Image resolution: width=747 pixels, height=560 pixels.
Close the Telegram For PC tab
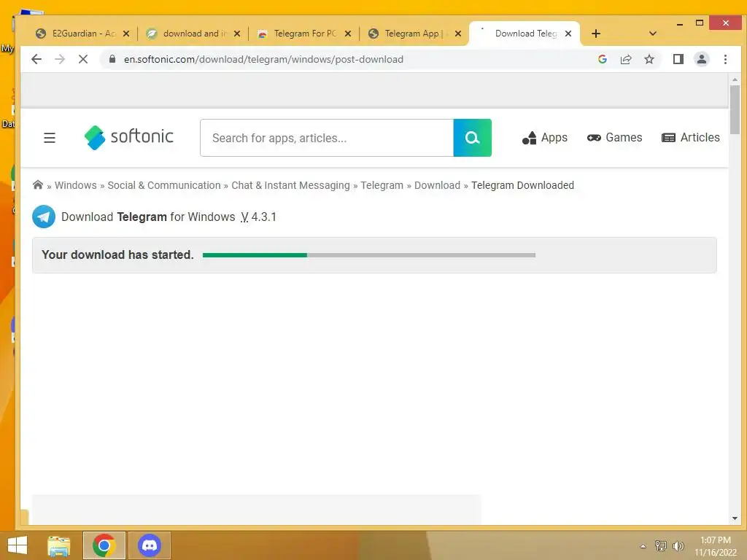point(348,34)
